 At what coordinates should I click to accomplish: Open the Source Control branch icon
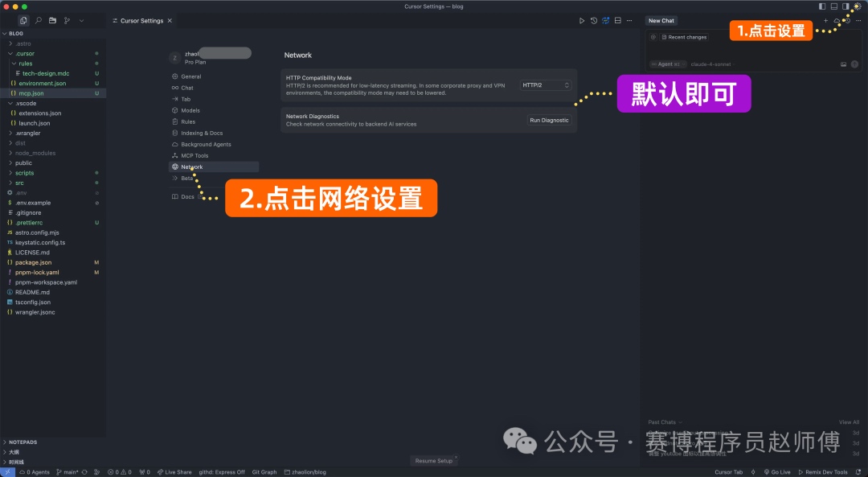(67, 20)
